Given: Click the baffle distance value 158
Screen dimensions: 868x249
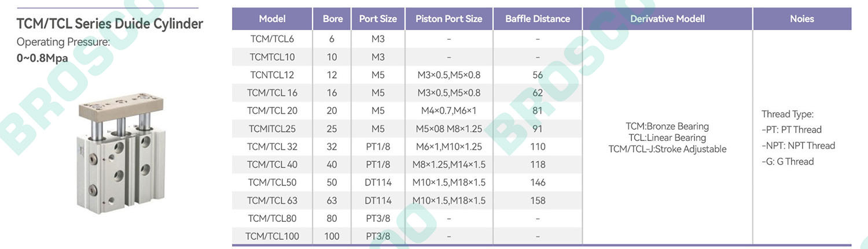Looking at the screenshot, I should pos(538,200).
